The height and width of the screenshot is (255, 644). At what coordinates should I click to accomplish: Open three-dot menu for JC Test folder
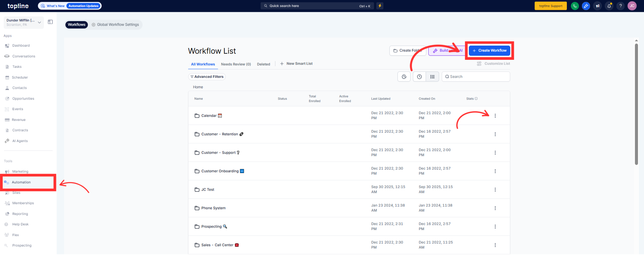(495, 190)
